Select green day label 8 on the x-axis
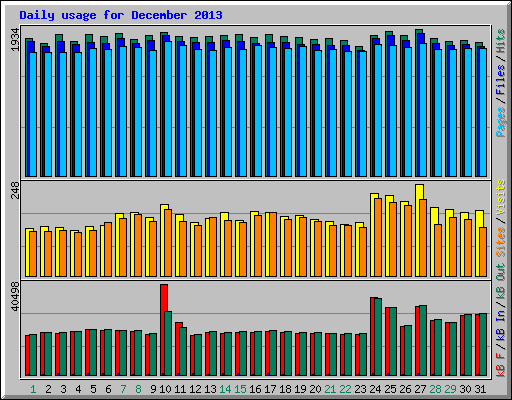 [x=138, y=389]
